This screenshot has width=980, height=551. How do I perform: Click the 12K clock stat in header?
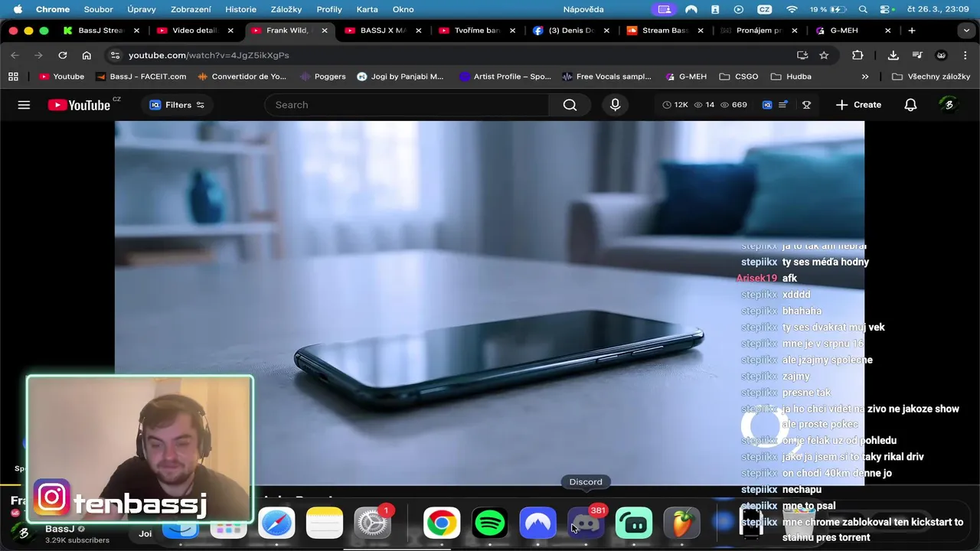675,105
